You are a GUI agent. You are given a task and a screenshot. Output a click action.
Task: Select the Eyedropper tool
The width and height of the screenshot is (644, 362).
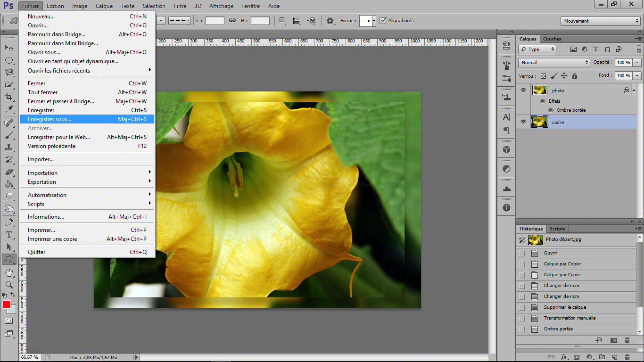pyautogui.click(x=9, y=109)
